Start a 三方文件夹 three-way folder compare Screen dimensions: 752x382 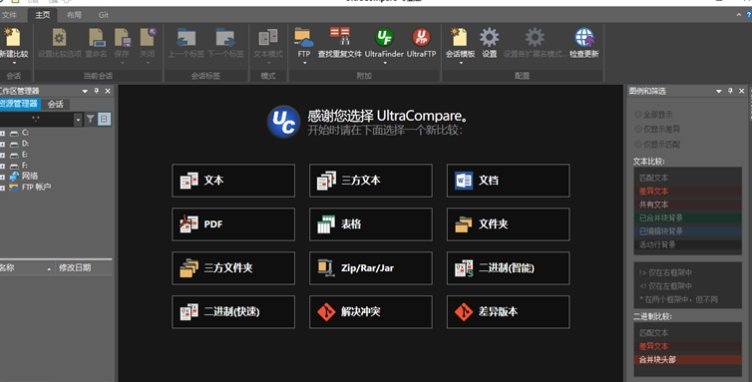point(233,268)
